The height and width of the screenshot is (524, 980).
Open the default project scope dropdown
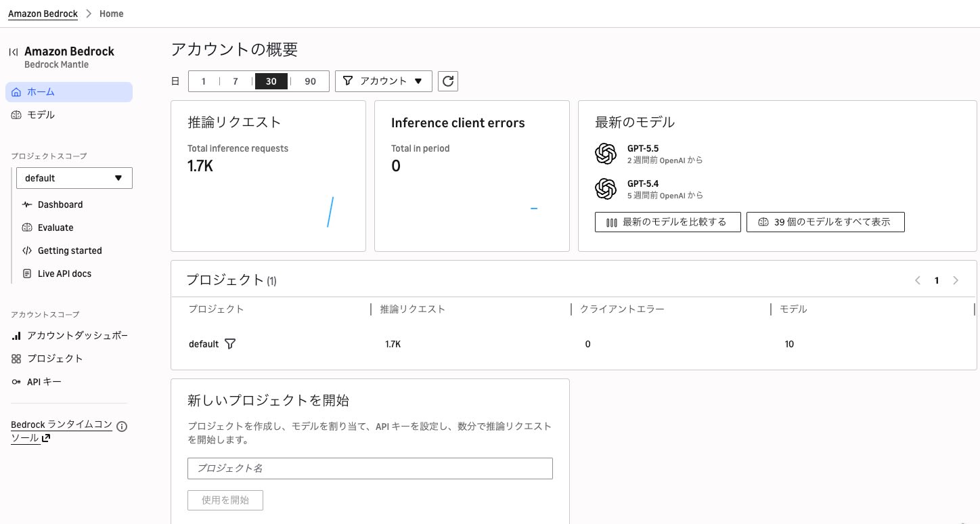pos(74,178)
